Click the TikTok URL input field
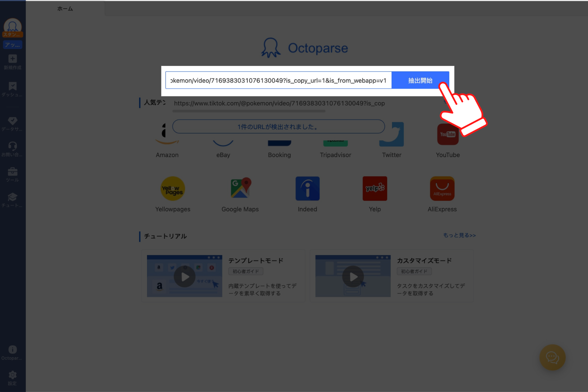 [278, 80]
